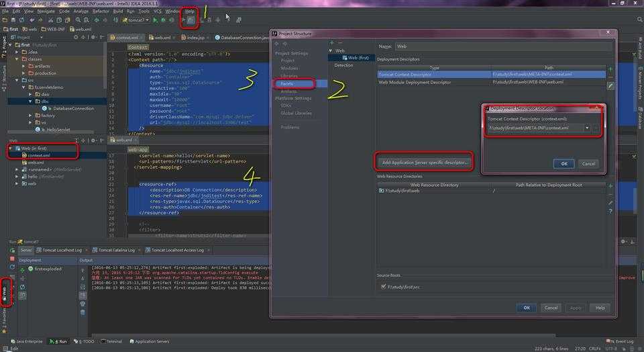This screenshot has height=352, width=644.
Task: Click the red Stop icon in Run panel
Action: coord(12,259)
